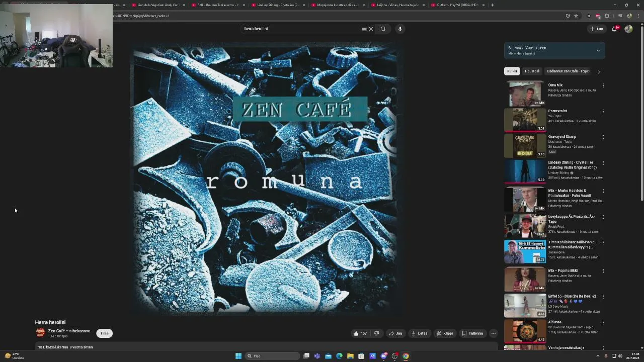644x362 pixels.
Task: Click the Jaa share button
Action: tap(395, 333)
